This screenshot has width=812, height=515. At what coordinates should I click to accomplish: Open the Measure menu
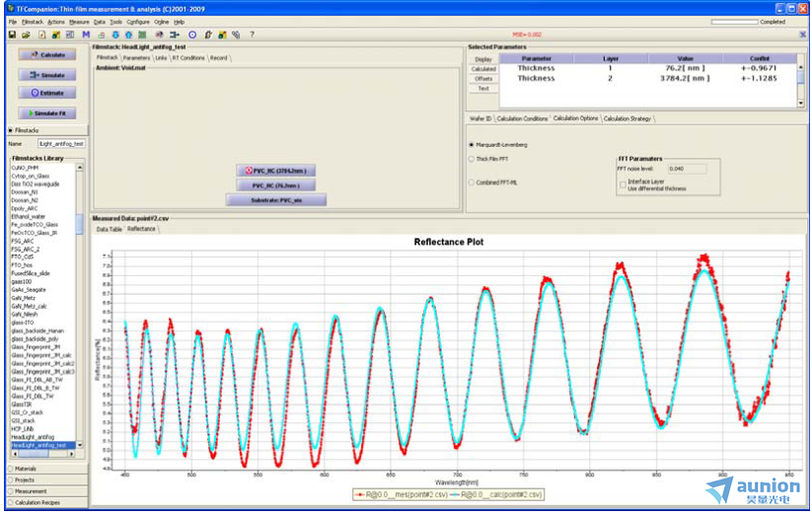(x=79, y=23)
